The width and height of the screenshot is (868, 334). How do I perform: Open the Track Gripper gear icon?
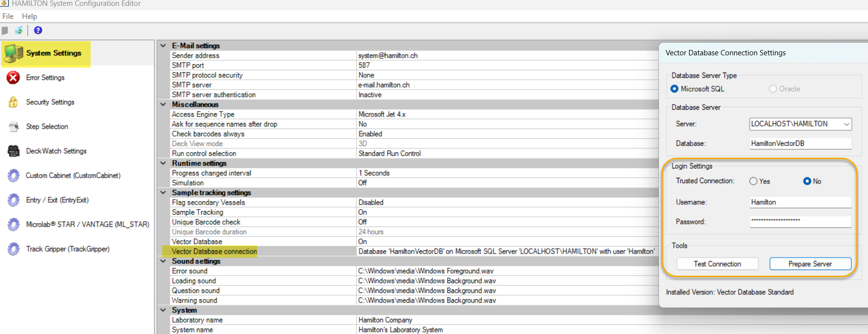click(14, 249)
